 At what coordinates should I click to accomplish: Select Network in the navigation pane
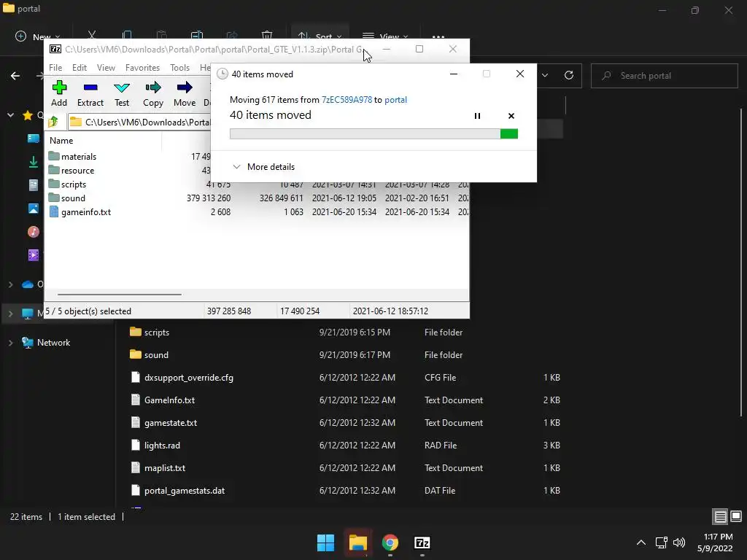[47, 343]
